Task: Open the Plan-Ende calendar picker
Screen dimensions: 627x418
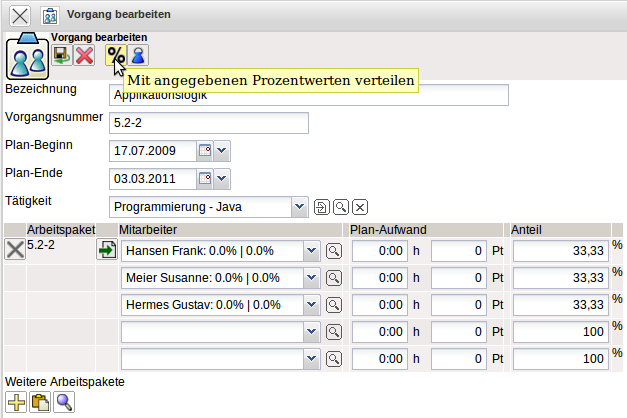Action: [x=204, y=179]
